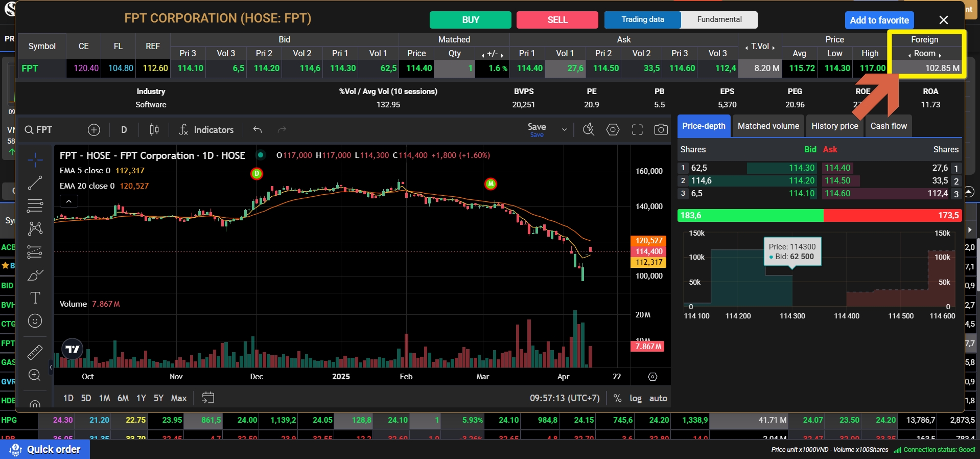Set chart range to 1M

click(104, 398)
